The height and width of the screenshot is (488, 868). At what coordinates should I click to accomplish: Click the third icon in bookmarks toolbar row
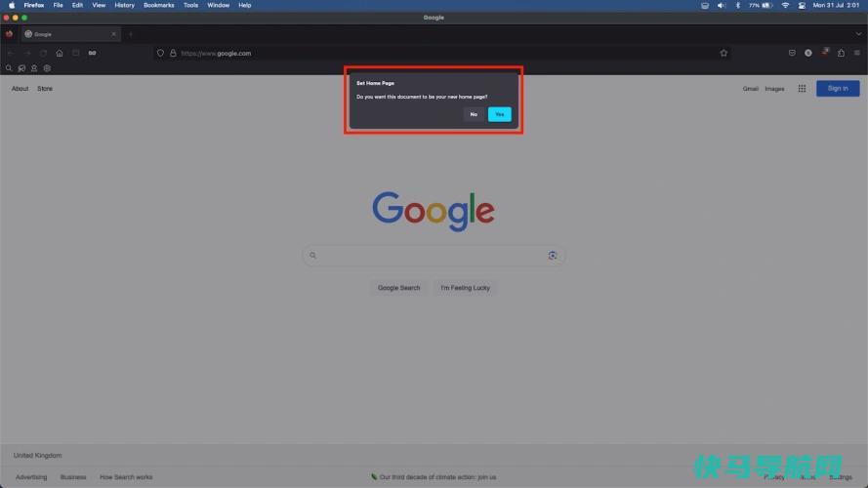(x=34, y=68)
